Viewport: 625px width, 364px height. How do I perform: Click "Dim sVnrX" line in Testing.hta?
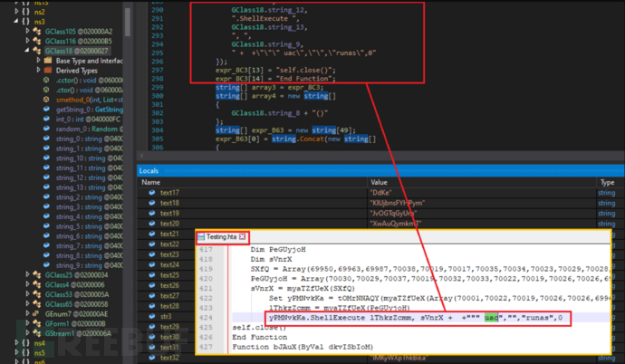tap(271, 259)
